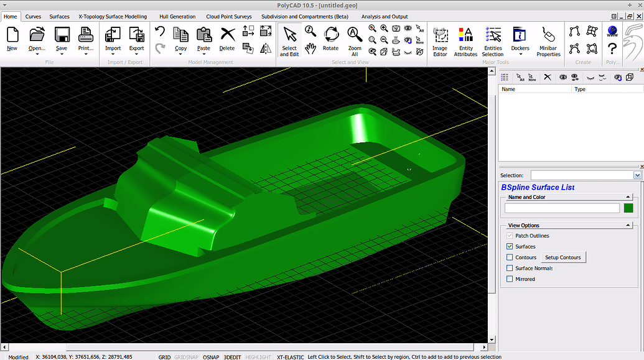Open the Paste dropdown arrow
644x360 pixels.
coord(203,53)
